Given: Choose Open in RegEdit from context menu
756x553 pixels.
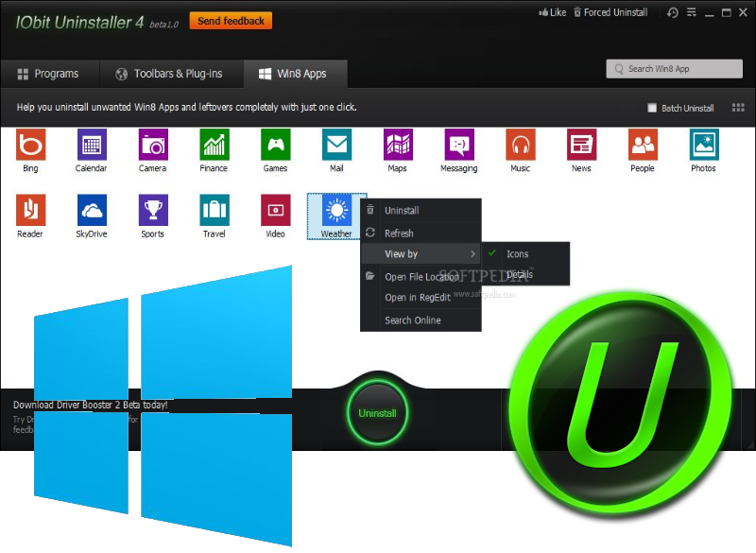Looking at the screenshot, I should click(417, 298).
